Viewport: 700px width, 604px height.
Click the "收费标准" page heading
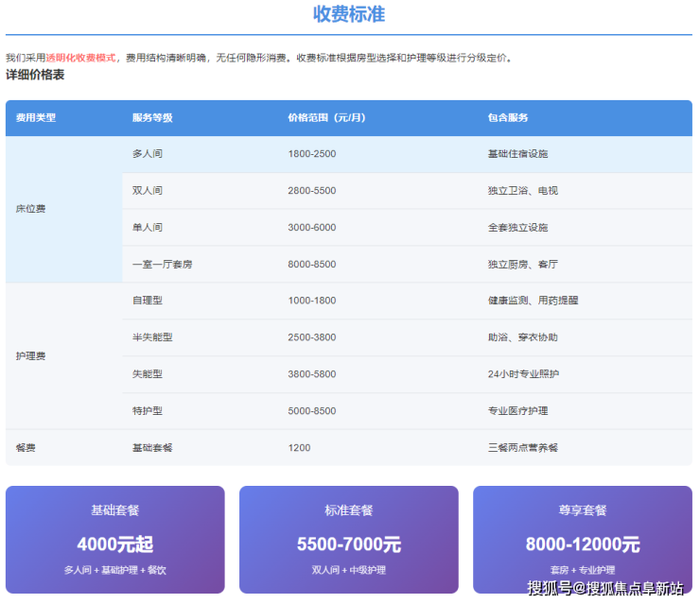pos(349,15)
